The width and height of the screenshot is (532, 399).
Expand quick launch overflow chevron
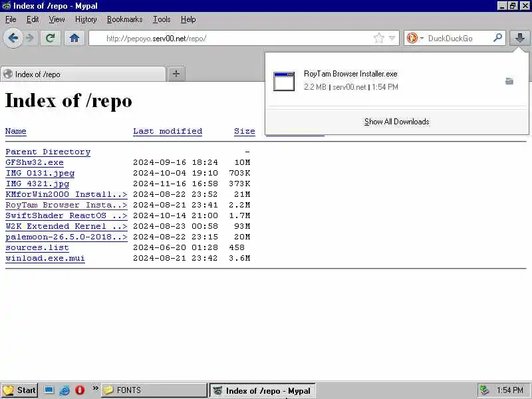tap(95, 388)
